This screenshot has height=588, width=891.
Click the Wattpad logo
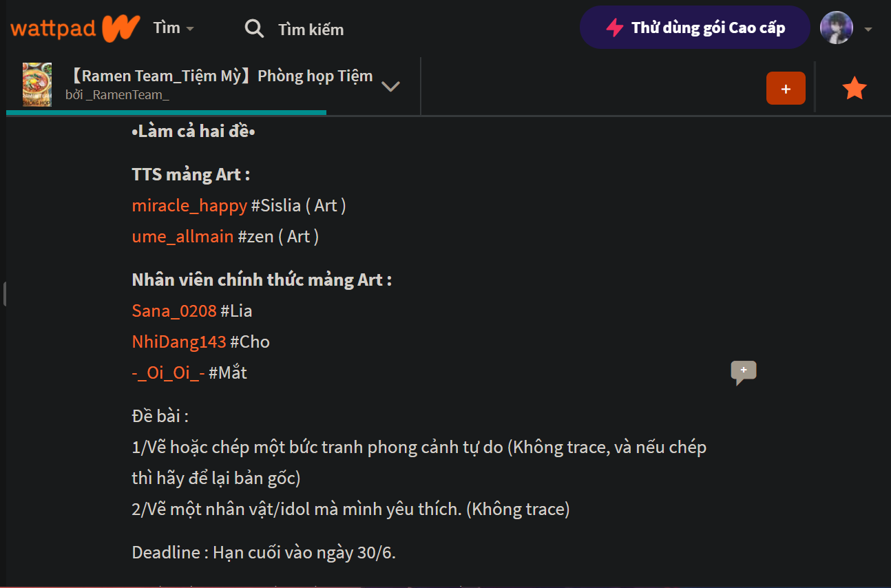click(x=75, y=28)
